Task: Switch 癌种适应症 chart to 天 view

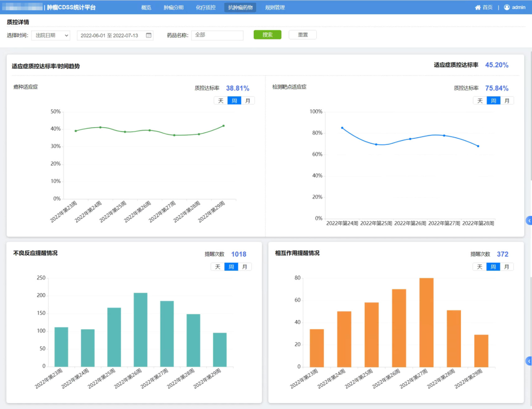Action: click(221, 101)
